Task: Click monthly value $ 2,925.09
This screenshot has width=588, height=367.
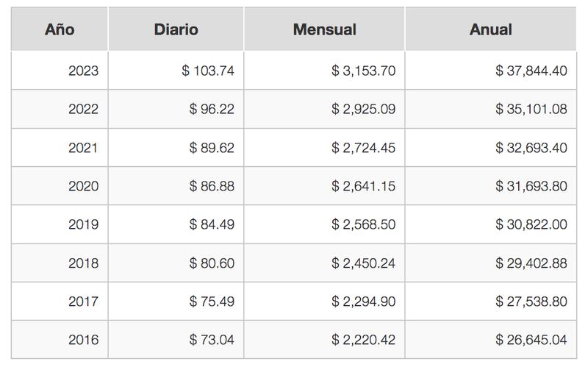Action: point(363,109)
